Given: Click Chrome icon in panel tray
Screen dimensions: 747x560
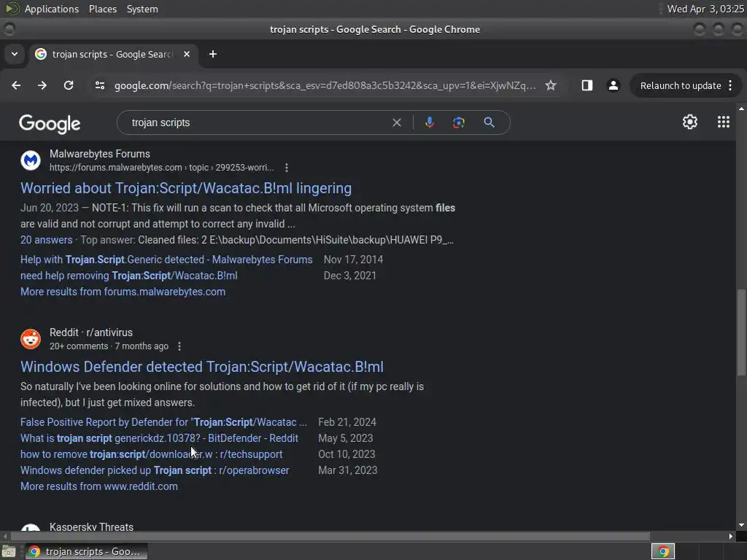Looking at the screenshot, I should pyautogui.click(x=662, y=551).
